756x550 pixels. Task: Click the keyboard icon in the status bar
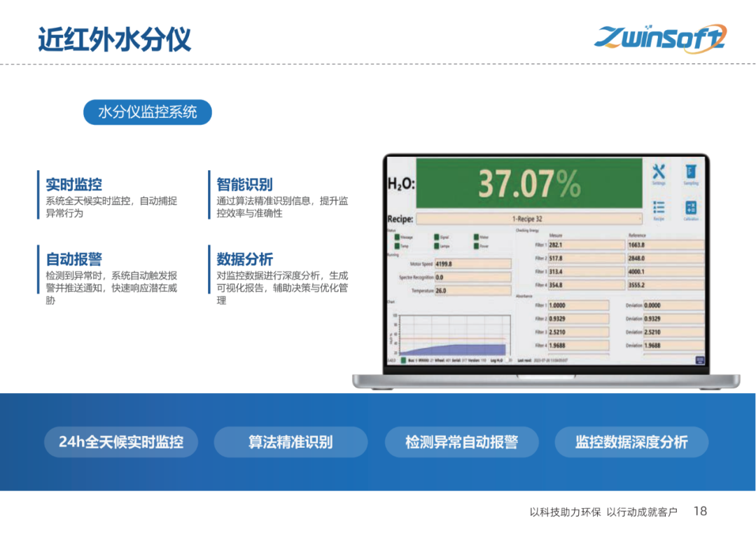coord(699,359)
